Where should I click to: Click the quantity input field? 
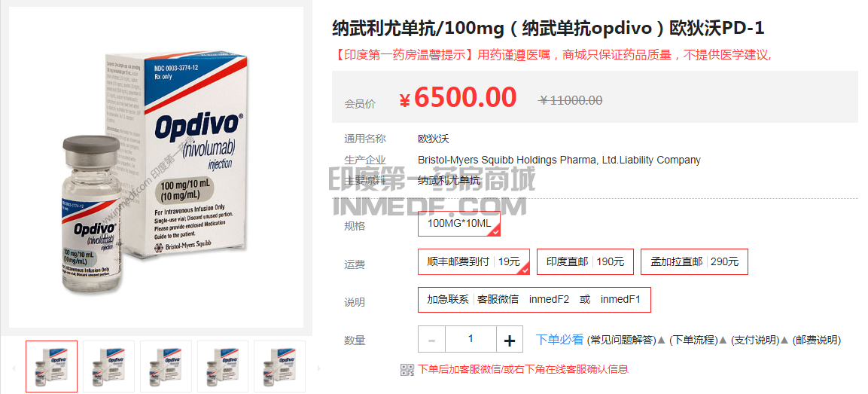tap(471, 339)
